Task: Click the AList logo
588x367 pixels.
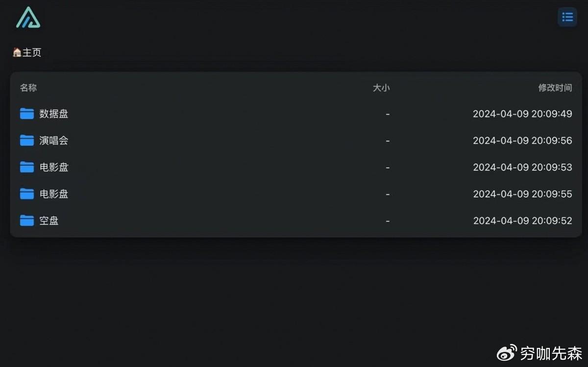Action: pyautogui.click(x=28, y=18)
